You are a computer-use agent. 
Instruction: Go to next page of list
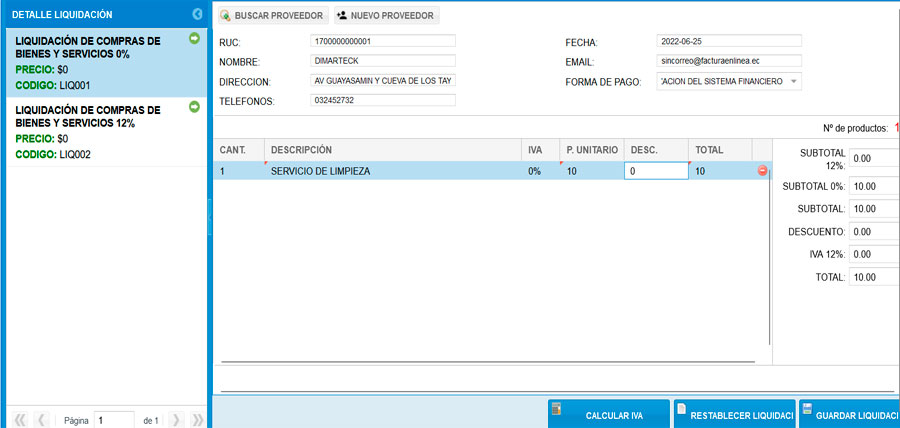click(x=176, y=420)
